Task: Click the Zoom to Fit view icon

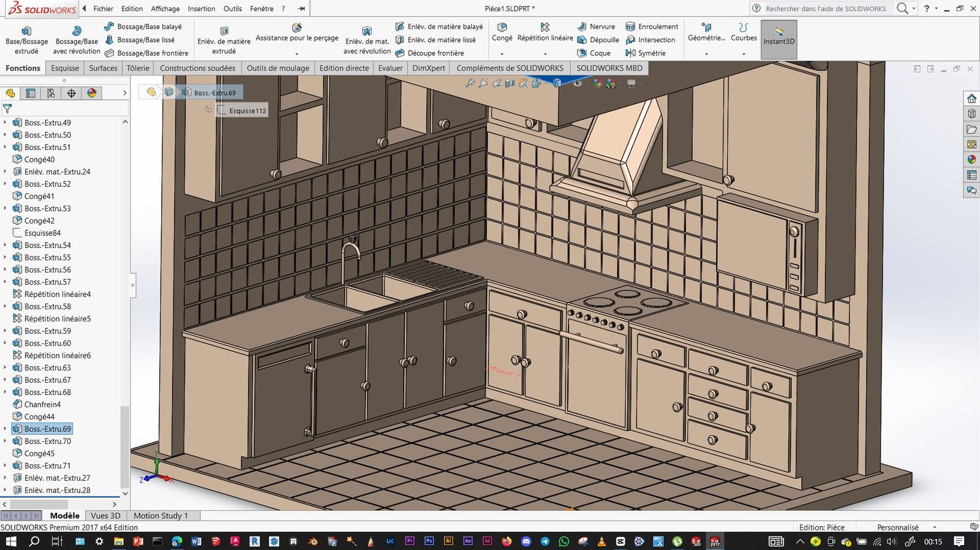Action: (470, 83)
